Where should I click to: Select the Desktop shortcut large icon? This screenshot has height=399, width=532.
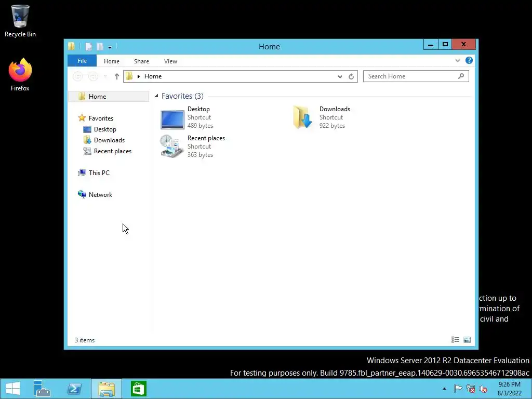pyautogui.click(x=172, y=119)
